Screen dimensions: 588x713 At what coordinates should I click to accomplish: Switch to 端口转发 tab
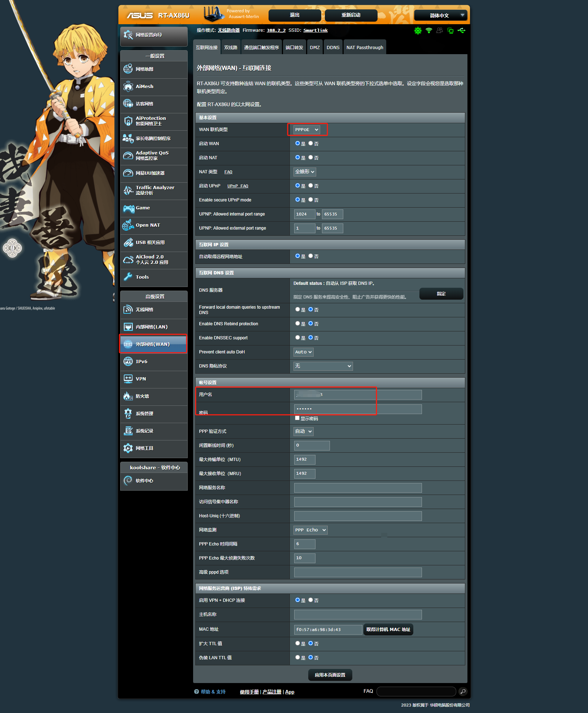point(294,47)
